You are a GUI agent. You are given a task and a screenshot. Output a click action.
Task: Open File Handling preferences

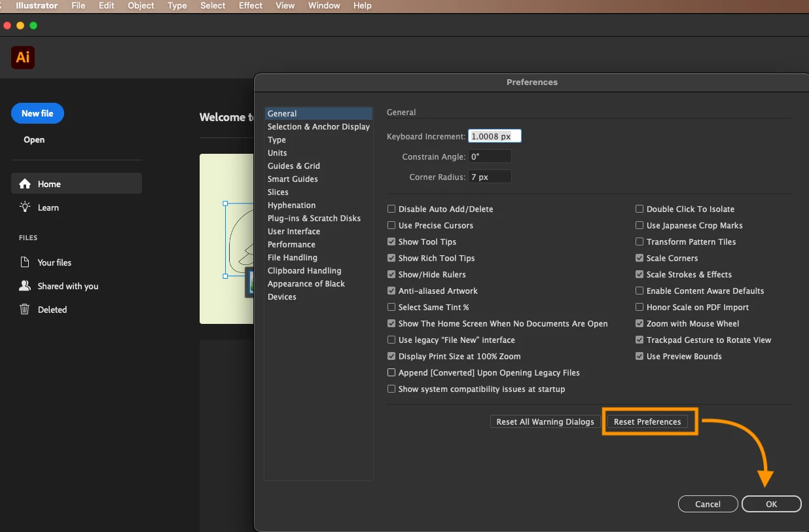(x=318, y=258)
